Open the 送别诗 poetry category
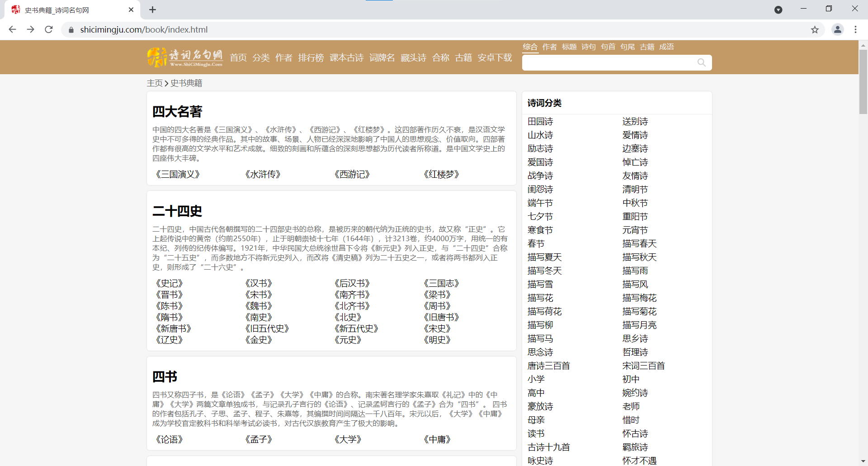 click(635, 121)
